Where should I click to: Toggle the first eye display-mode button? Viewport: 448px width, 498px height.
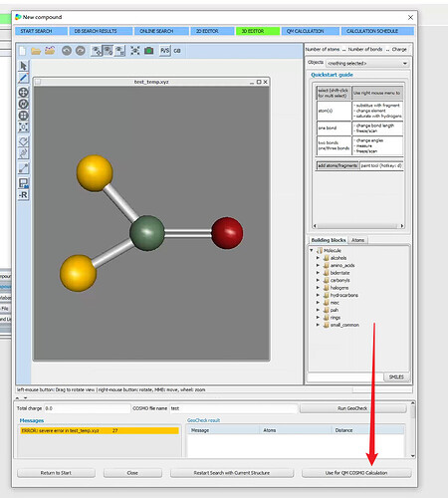[x=97, y=51]
